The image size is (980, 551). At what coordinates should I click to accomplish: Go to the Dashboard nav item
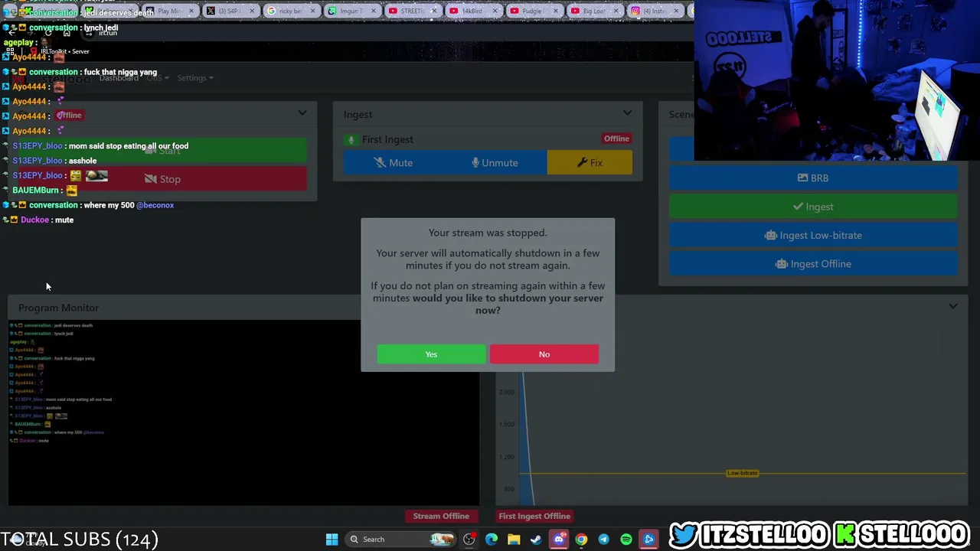pos(119,77)
